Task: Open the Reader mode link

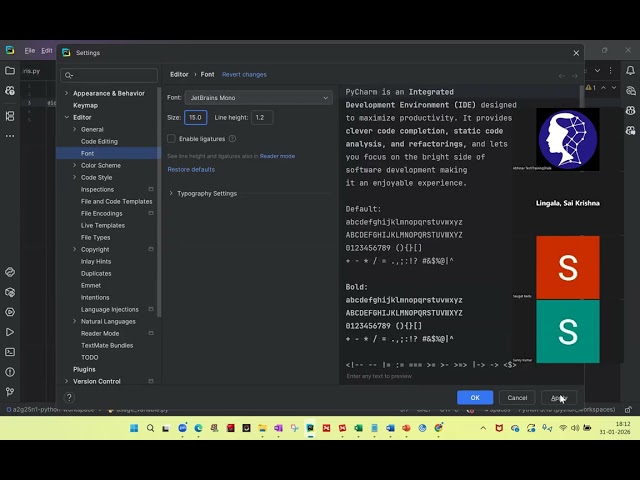Action: point(277,156)
